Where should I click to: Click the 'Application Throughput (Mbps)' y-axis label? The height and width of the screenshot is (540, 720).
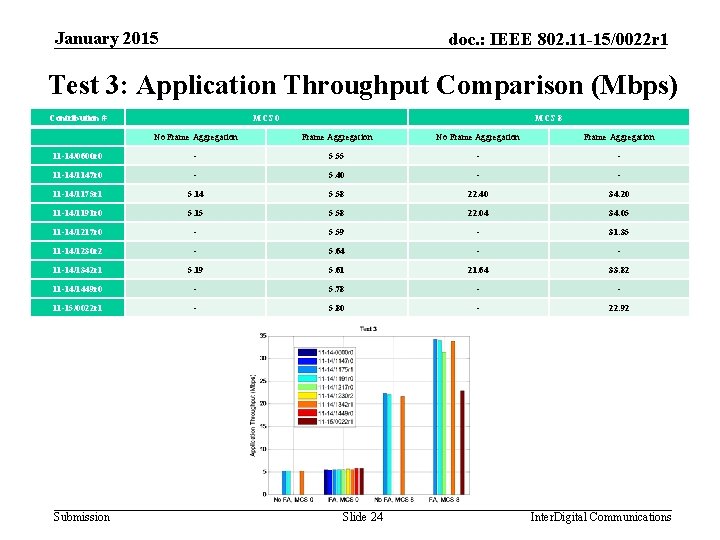(x=252, y=416)
